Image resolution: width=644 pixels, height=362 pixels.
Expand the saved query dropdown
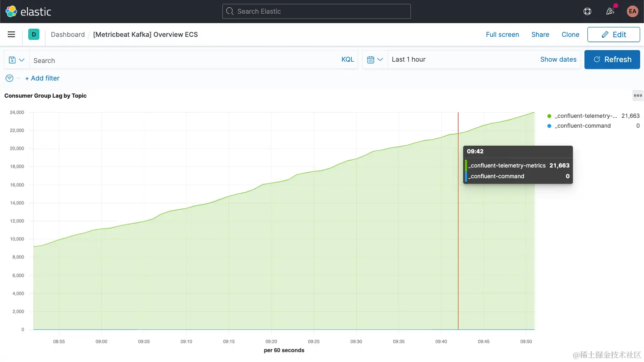click(x=17, y=60)
